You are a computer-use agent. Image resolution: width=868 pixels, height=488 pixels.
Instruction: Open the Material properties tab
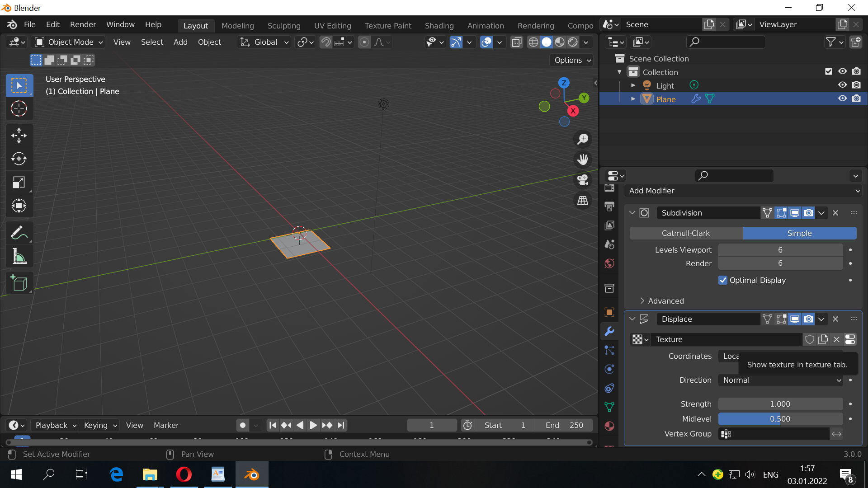click(609, 426)
